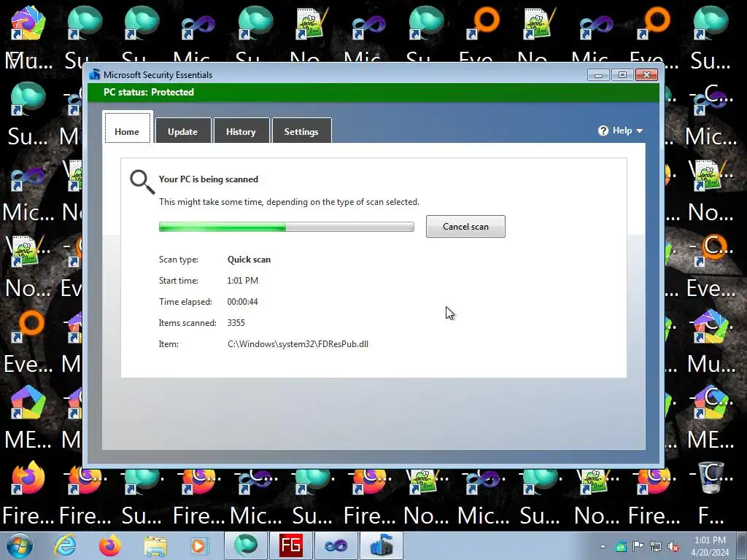Click the Show desktop strip beside the clock
Viewport: 747px width, 560px height.
coord(742,545)
